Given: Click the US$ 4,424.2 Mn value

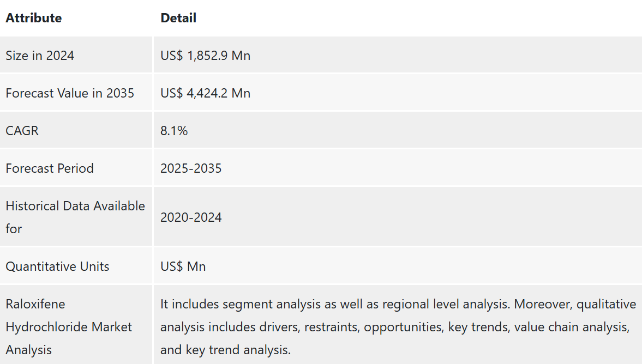Looking at the screenshot, I should [x=205, y=93].
